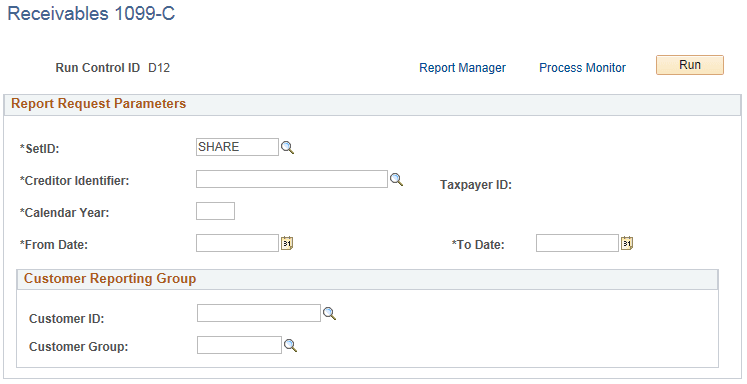Open the Creditor Identifier lookup magnifier

click(396, 180)
